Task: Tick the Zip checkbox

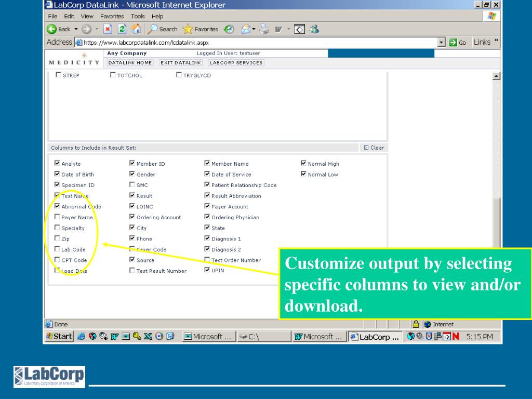Action: (57, 238)
